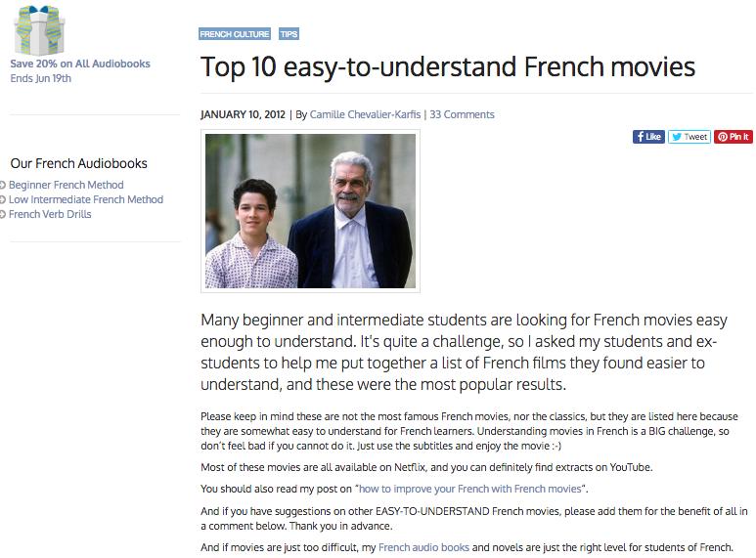Open Save 20% on All Audiobooks link

(80, 64)
